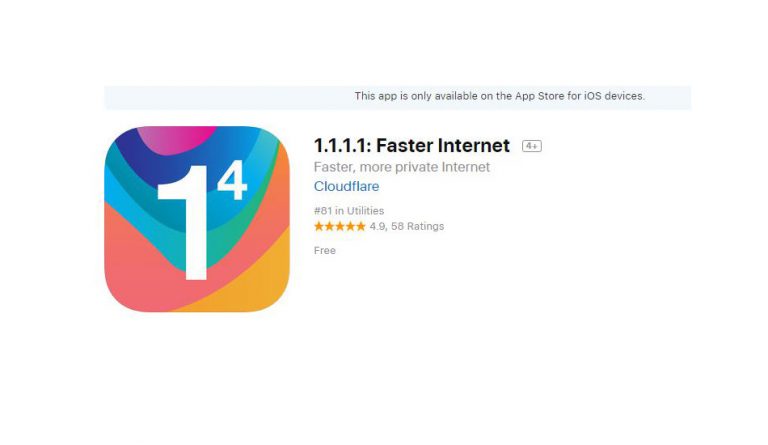Click the 1.1.1.1 app icon
The image size is (768, 445).
pos(197,219)
